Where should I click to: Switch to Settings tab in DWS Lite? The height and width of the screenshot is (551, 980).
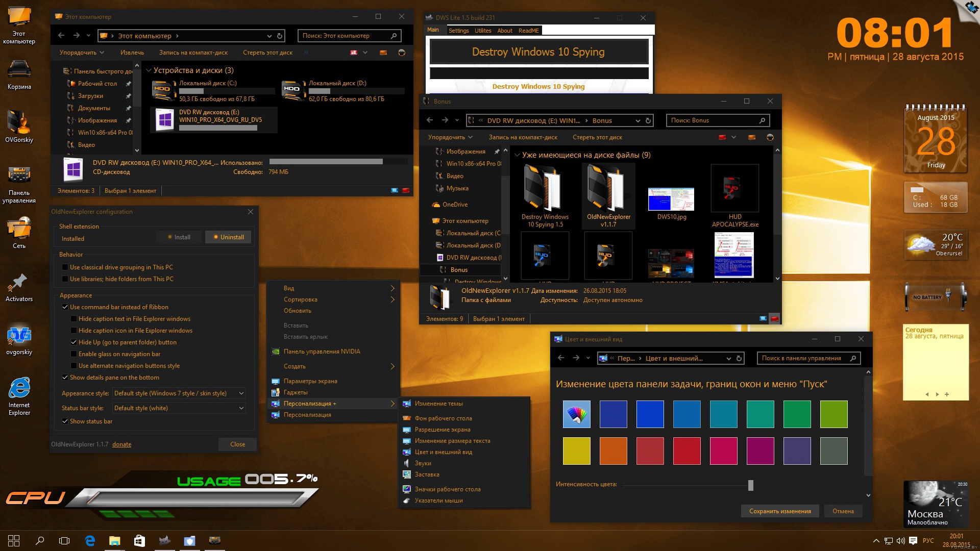[458, 31]
